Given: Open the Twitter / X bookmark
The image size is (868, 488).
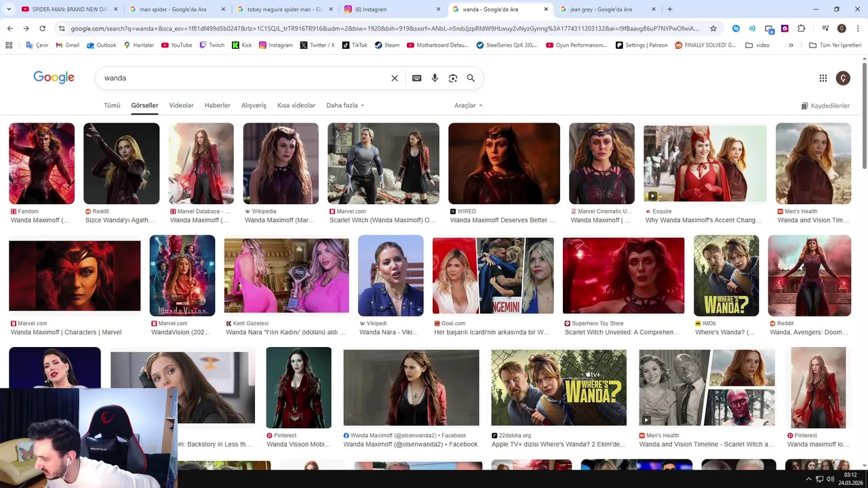Looking at the screenshot, I should (x=317, y=45).
